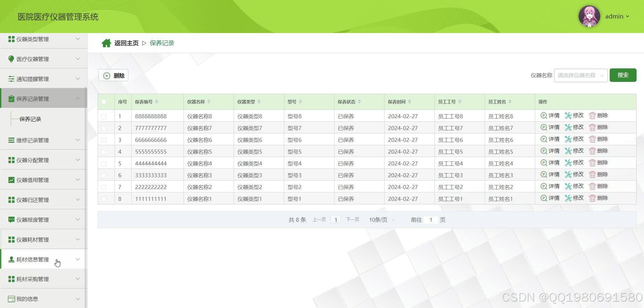This screenshot has width=644, height=308.
Task: Check the checkbox for row 1111111111
Action: 104,199
